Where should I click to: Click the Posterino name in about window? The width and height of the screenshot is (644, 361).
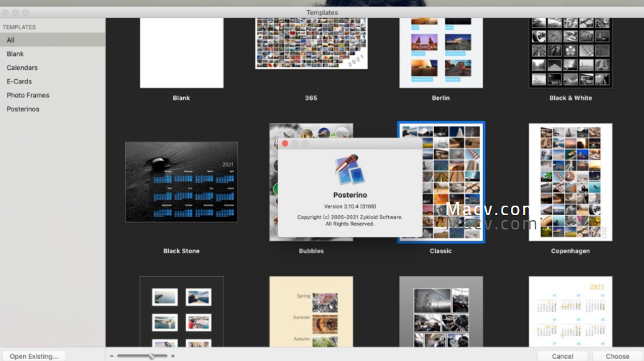tap(350, 195)
